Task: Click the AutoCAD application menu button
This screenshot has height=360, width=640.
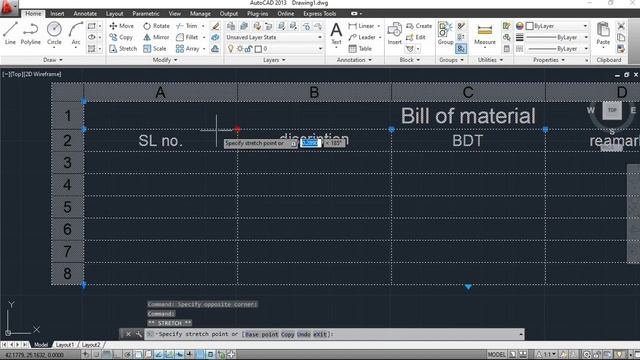Action: pos(8,7)
